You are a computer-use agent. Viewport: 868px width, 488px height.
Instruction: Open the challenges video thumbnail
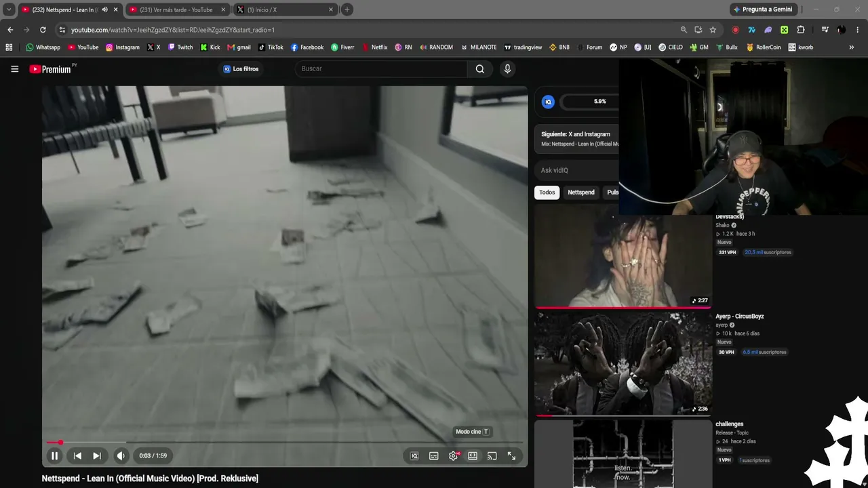623,454
